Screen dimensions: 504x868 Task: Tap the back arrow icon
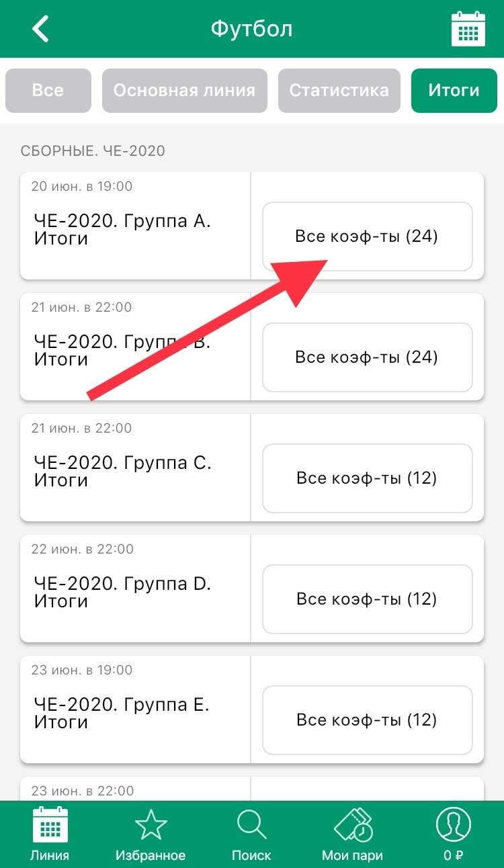point(41,29)
